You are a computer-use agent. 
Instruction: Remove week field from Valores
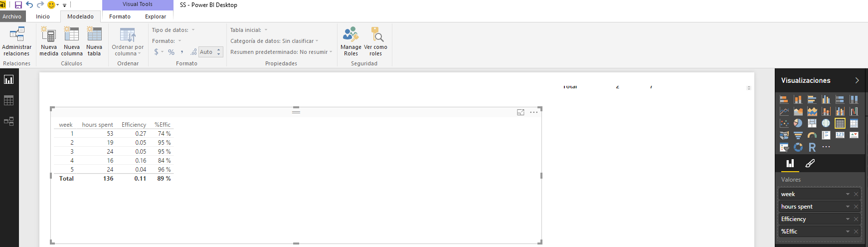tap(856, 194)
